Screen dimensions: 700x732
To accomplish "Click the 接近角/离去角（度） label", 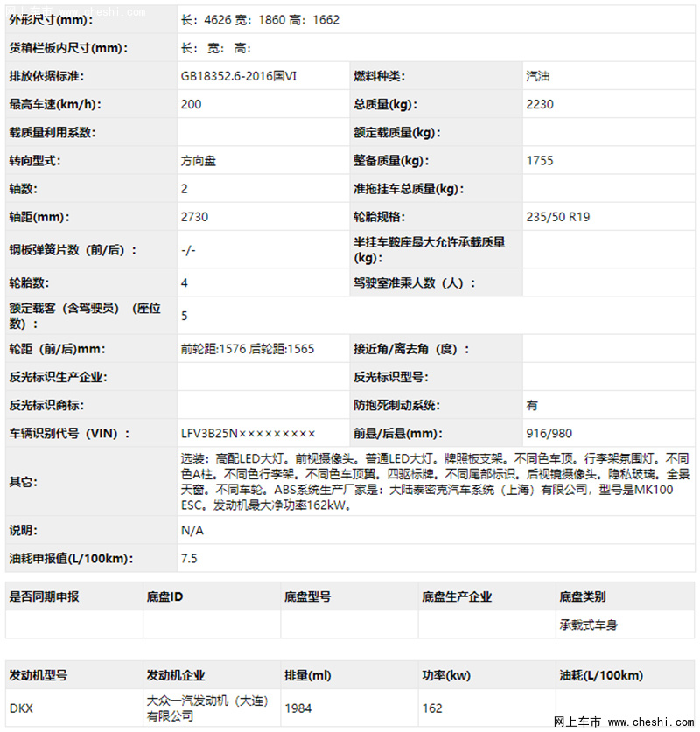I will tap(411, 349).
